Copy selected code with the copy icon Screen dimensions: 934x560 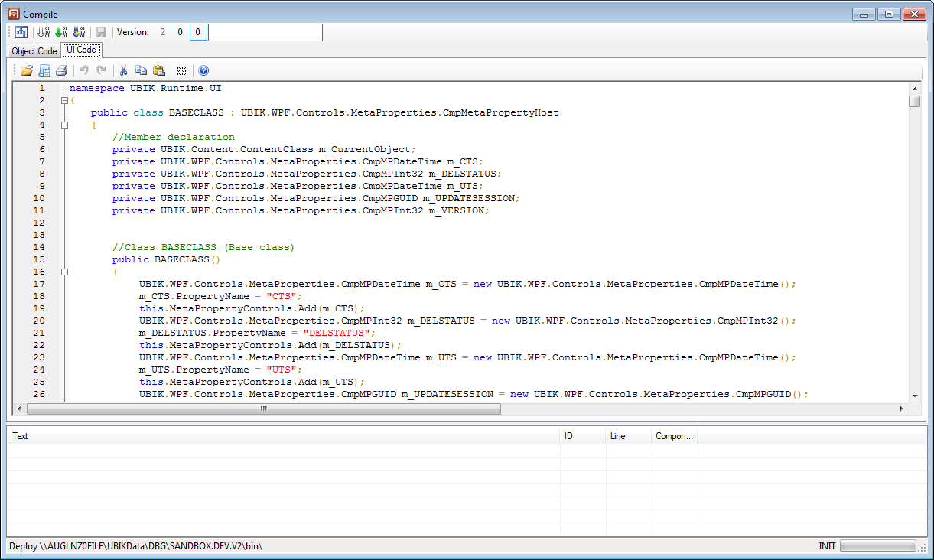click(141, 70)
